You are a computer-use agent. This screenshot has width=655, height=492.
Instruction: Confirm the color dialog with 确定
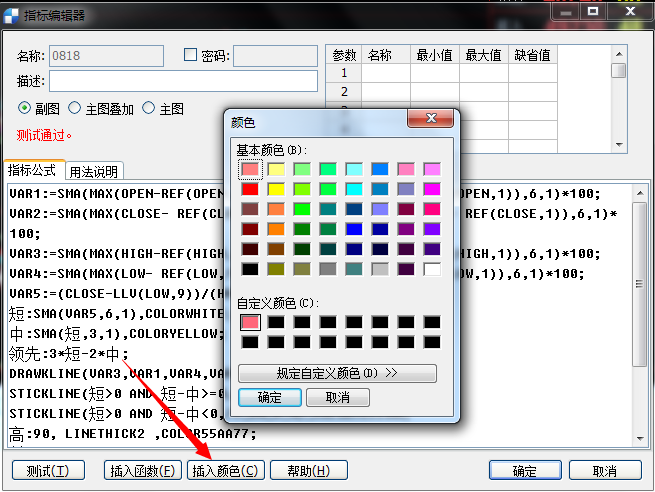click(x=267, y=397)
